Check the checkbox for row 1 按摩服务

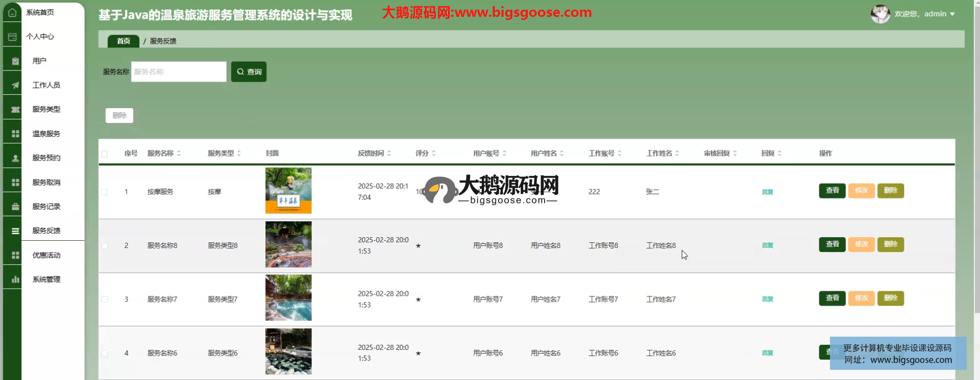tap(105, 192)
